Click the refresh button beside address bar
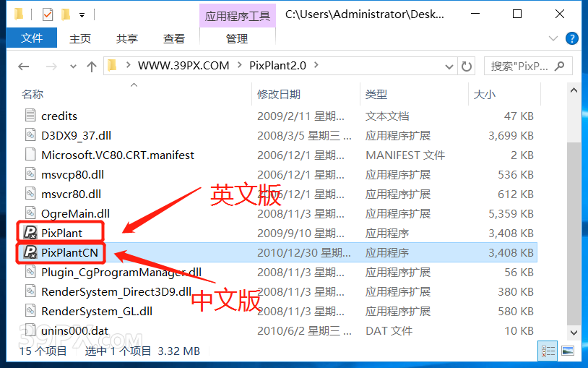 [x=466, y=67]
